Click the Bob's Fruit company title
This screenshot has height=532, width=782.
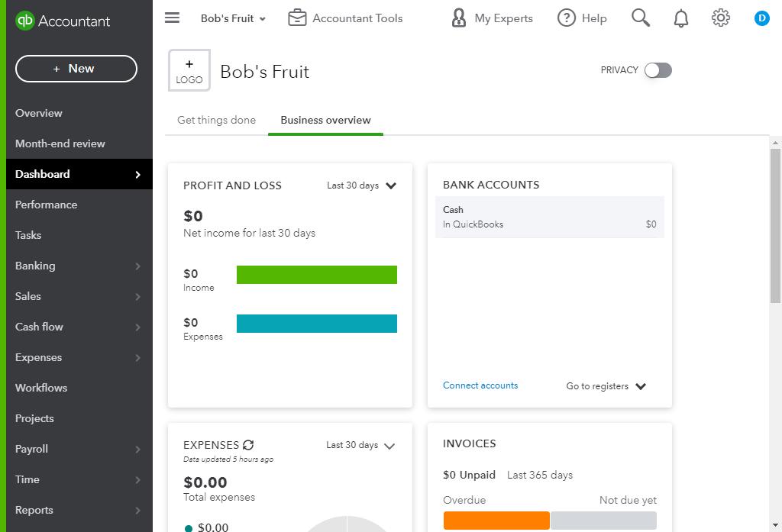coord(265,72)
